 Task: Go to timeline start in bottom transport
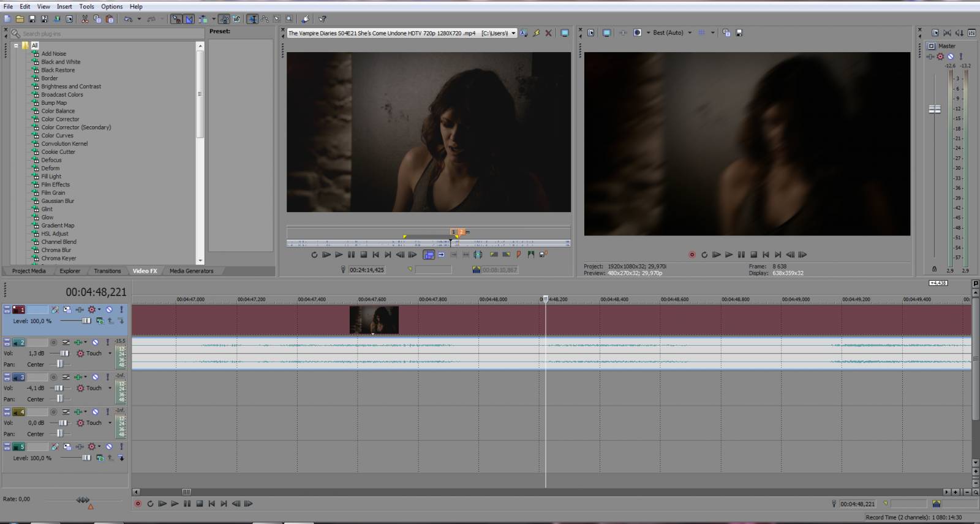coord(211,504)
